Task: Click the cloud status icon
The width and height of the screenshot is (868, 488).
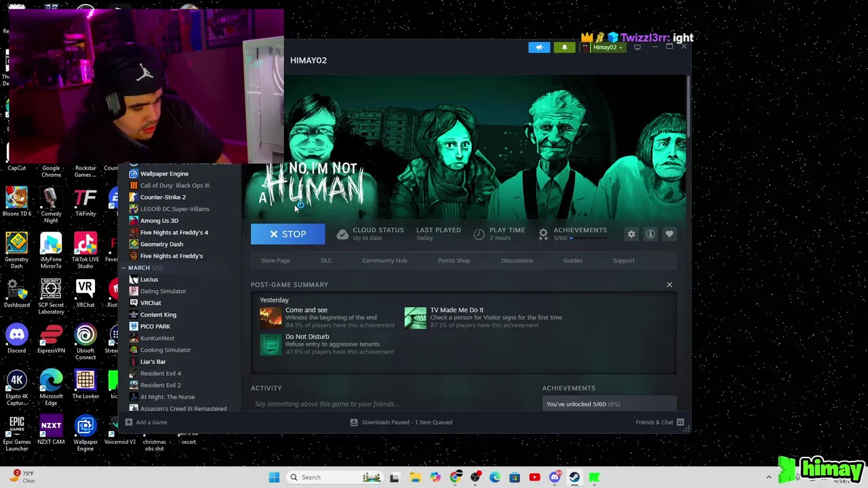Action: pos(342,234)
